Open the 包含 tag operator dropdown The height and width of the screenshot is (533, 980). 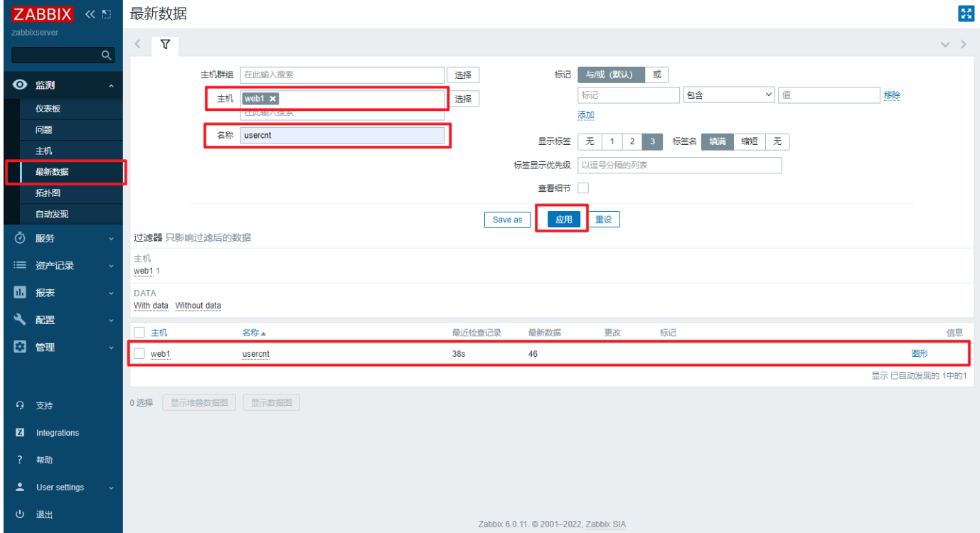[729, 95]
